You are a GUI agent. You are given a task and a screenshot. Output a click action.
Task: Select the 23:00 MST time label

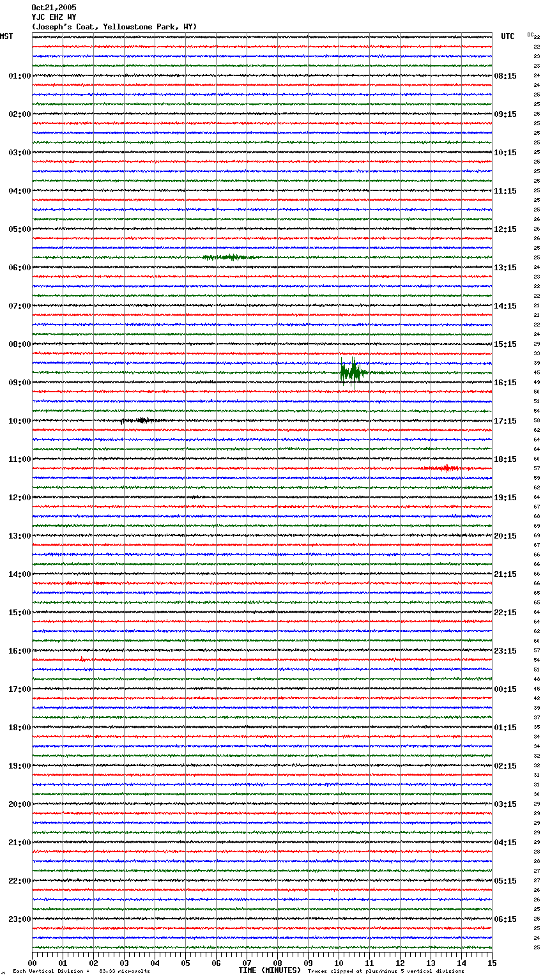click(19, 919)
